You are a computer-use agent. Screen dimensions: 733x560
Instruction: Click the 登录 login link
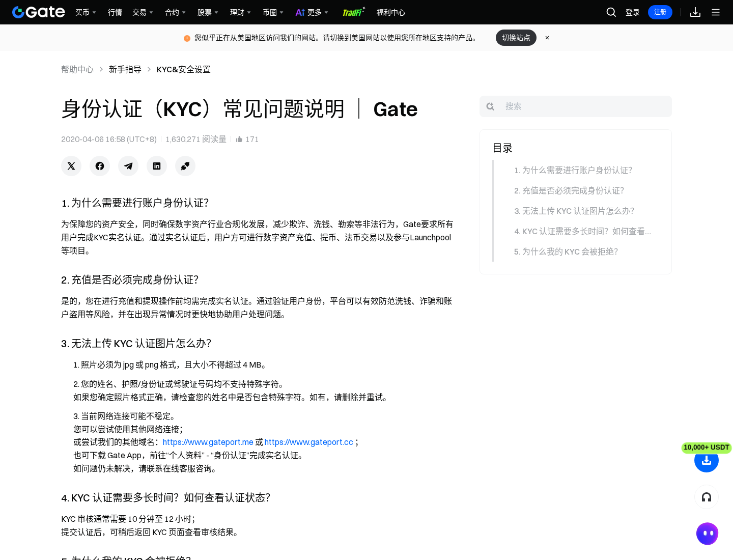tap(633, 12)
